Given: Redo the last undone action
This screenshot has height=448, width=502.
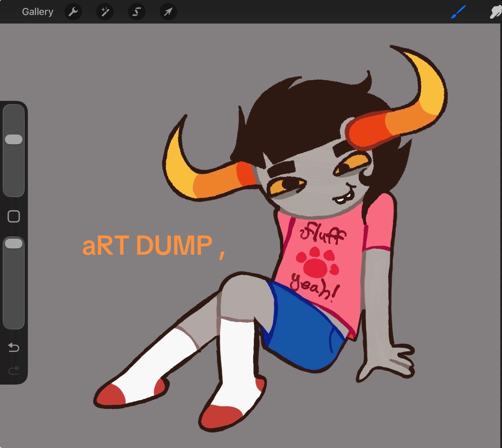Looking at the screenshot, I should point(14,370).
